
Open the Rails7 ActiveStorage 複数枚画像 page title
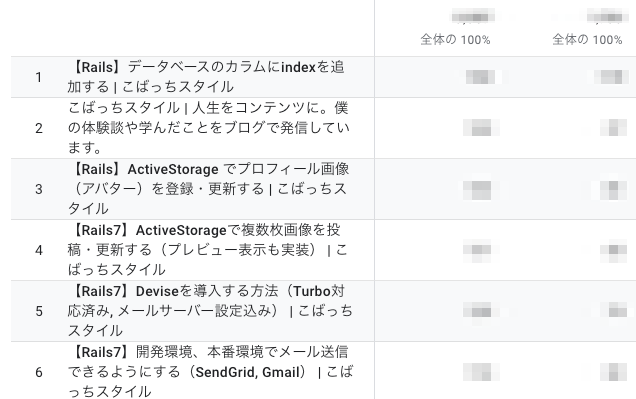pos(208,250)
